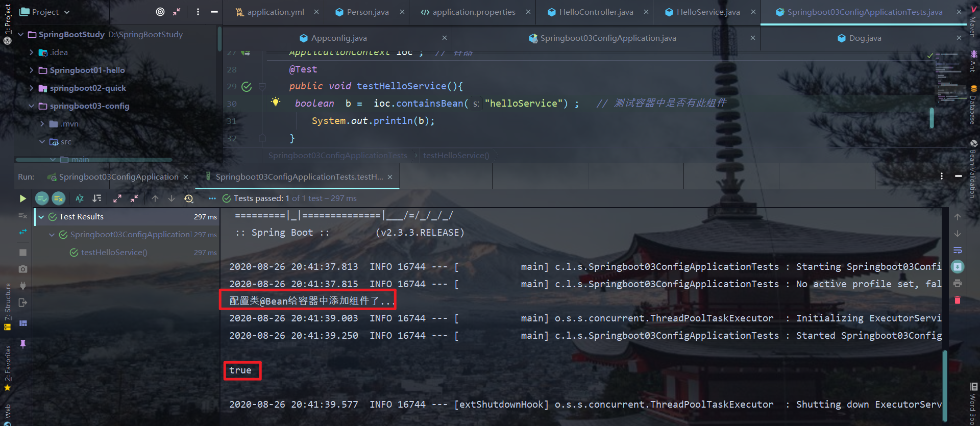Click the plug Attach Debugger icon
980x426 pixels.
[22, 286]
